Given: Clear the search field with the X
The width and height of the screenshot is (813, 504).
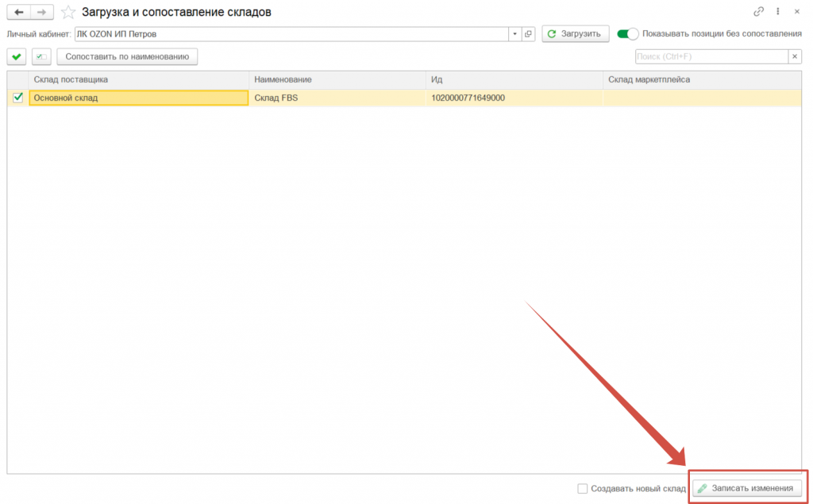Looking at the screenshot, I should click(x=795, y=56).
